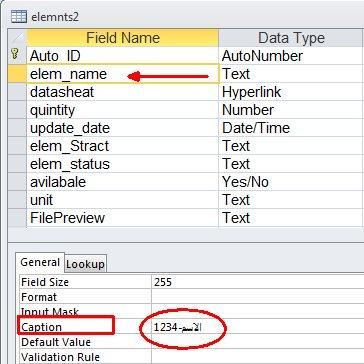Open Text data type of unit
The height and width of the screenshot is (364, 364).
tap(291, 200)
